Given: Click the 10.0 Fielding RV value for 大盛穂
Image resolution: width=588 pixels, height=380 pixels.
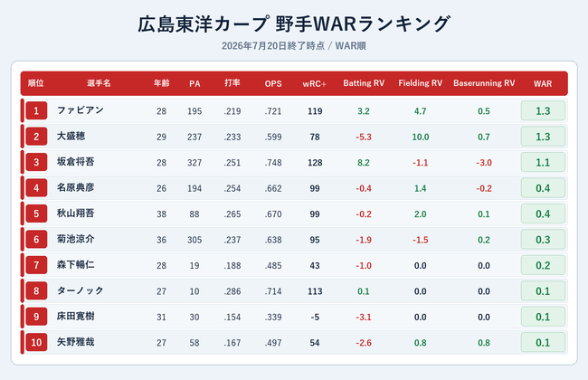Looking at the screenshot, I should coord(421,137).
